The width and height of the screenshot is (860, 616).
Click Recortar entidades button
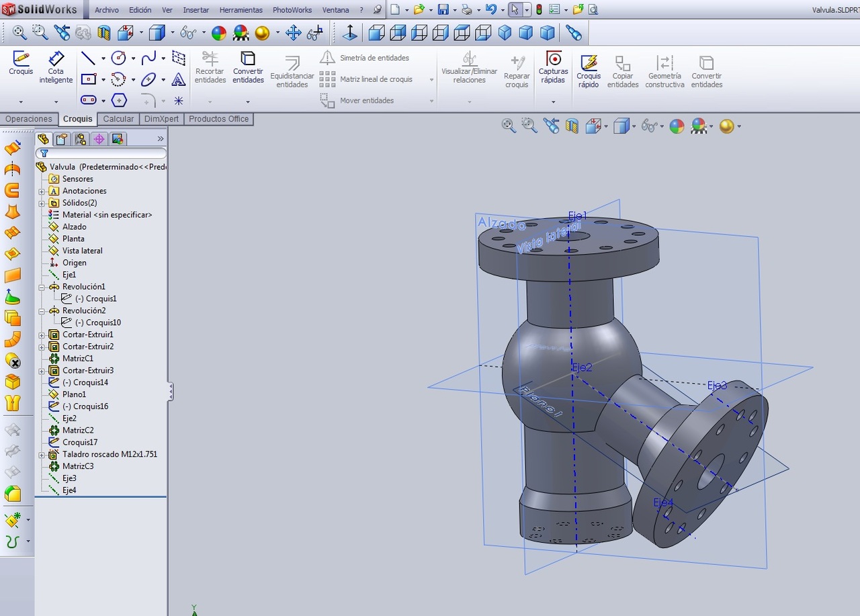pos(210,67)
